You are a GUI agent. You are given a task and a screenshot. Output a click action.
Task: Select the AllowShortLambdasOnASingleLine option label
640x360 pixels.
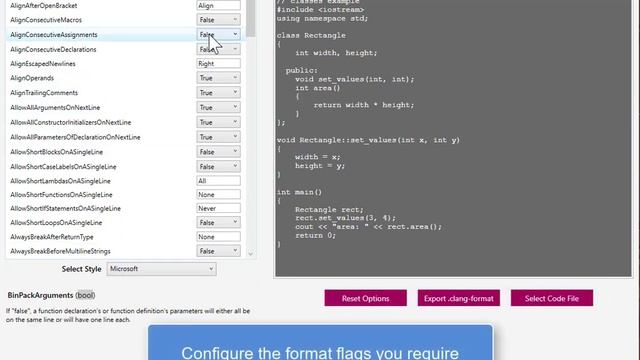click(60, 181)
